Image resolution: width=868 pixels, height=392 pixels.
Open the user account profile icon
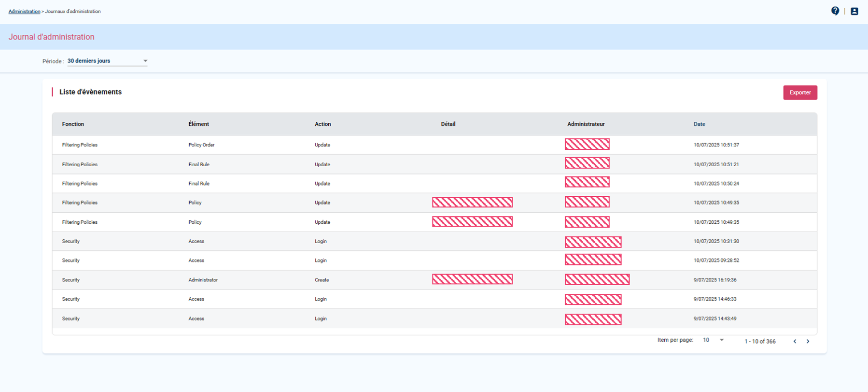coord(854,11)
